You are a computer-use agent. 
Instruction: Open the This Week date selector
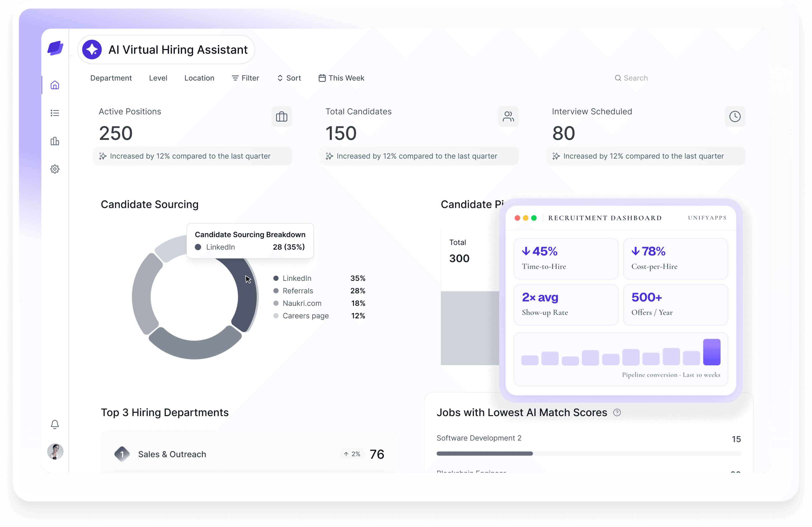[x=341, y=78]
